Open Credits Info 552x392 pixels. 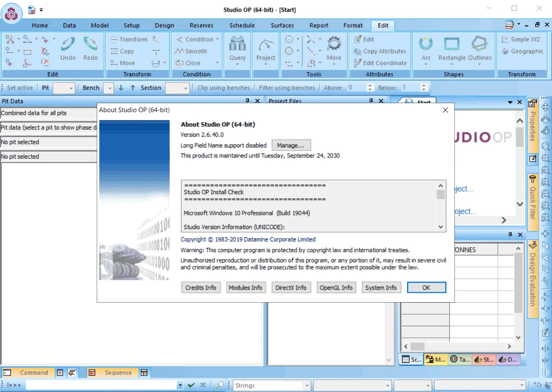[x=201, y=288]
